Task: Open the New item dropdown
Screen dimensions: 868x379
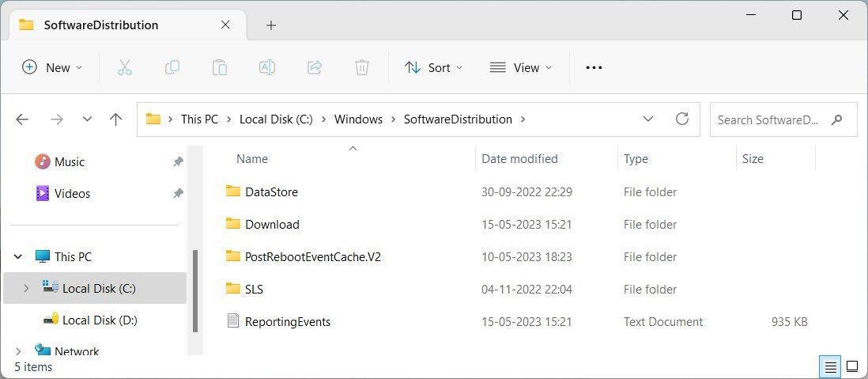Action: point(52,67)
